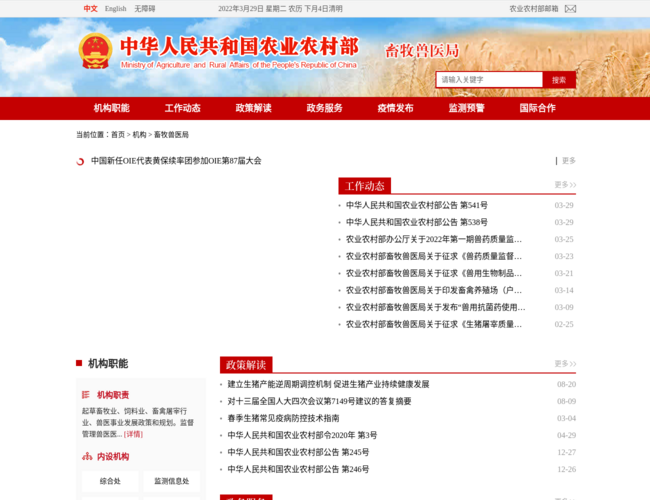Open notice about 印发畜禽养殖场
The image size is (650, 500).
click(434, 290)
